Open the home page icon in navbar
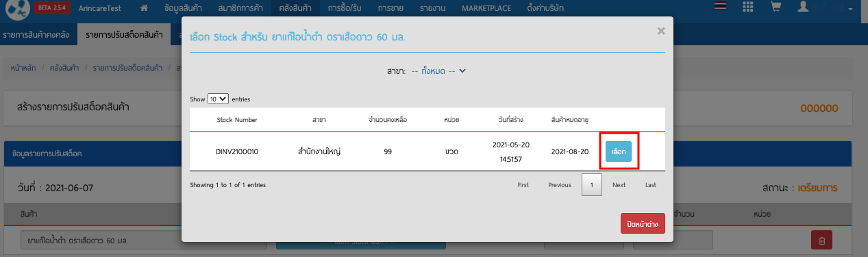 [x=144, y=8]
